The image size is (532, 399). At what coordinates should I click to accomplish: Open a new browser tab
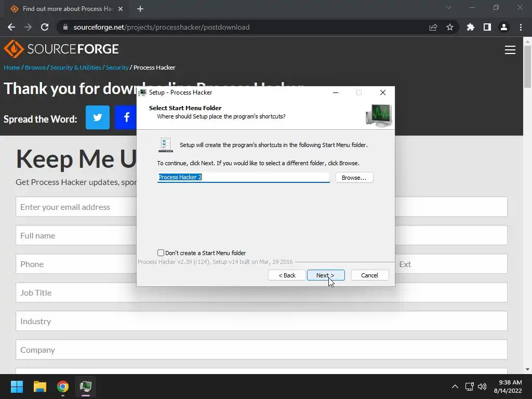point(140,9)
